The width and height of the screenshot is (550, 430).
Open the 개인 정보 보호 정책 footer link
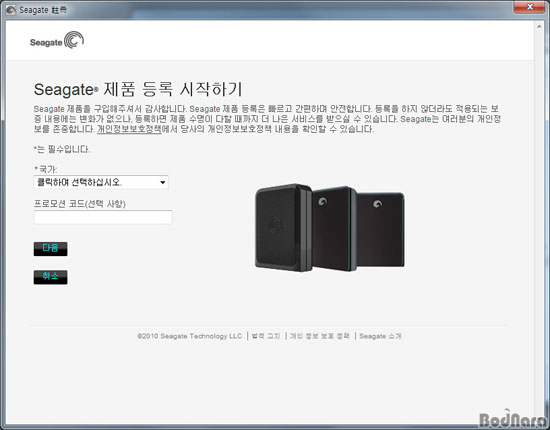pyautogui.click(x=320, y=336)
